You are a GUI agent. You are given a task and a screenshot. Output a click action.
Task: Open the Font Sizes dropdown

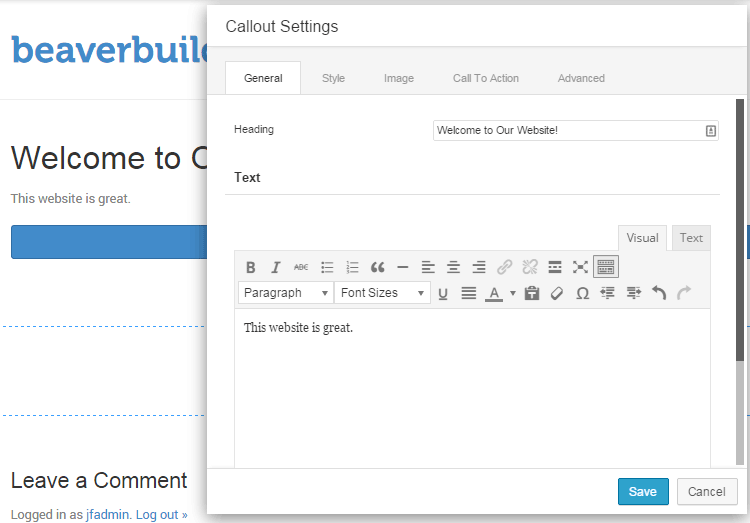pyautogui.click(x=382, y=293)
